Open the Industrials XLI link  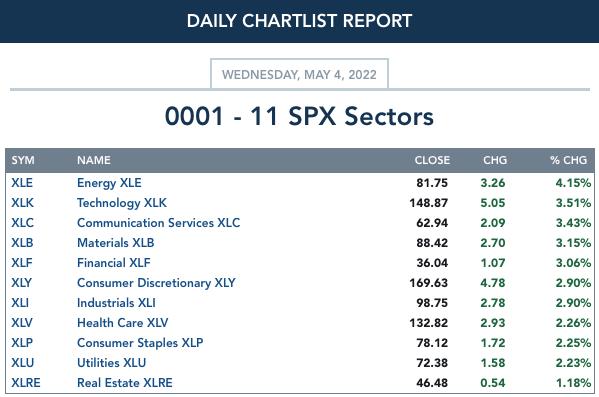pos(116,303)
